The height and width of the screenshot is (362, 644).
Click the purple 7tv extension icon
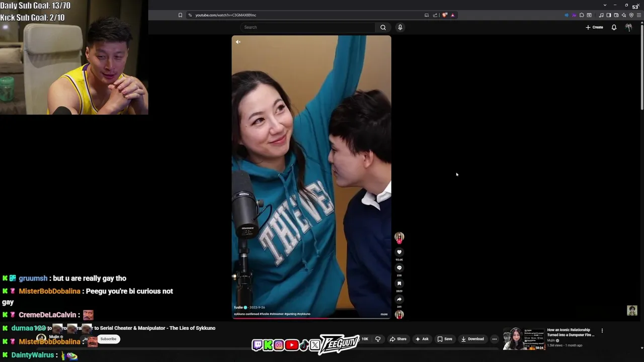click(574, 15)
